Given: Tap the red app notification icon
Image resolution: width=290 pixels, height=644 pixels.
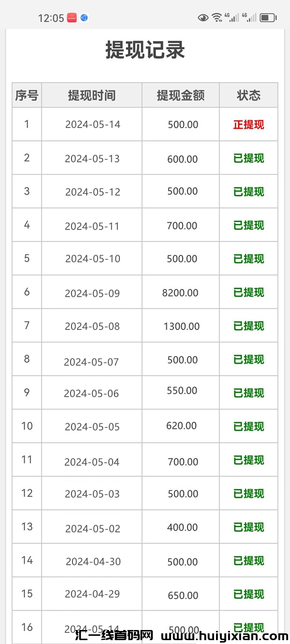Looking at the screenshot, I should click(72, 18).
